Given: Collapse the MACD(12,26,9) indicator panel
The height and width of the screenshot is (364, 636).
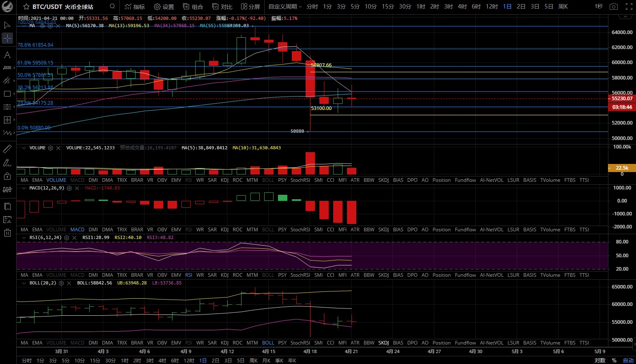Looking at the screenshot, I should [x=24, y=188].
